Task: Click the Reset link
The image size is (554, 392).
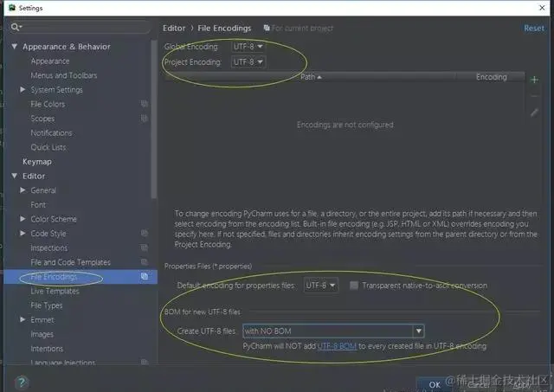Action: click(534, 29)
